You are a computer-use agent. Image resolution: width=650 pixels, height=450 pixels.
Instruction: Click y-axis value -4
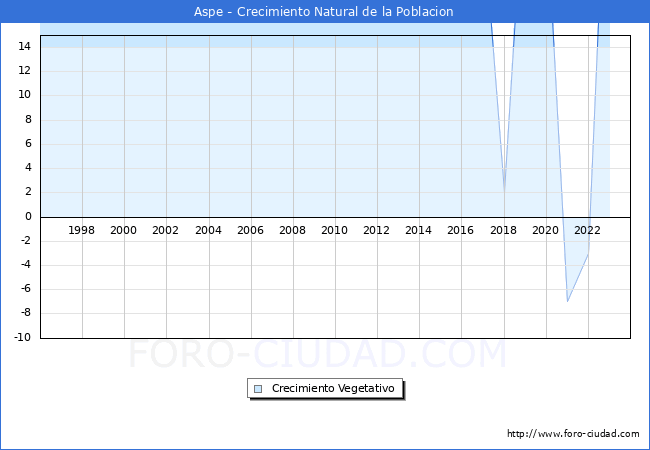click(x=26, y=264)
